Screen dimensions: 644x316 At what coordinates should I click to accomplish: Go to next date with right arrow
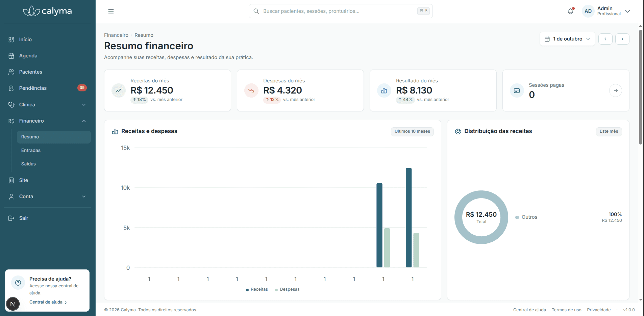622,39
